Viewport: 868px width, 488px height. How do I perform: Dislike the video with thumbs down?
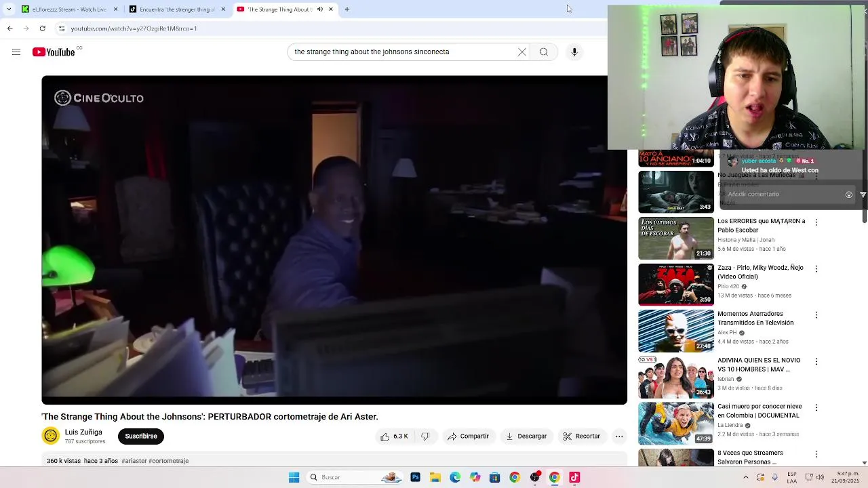point(425,436)
